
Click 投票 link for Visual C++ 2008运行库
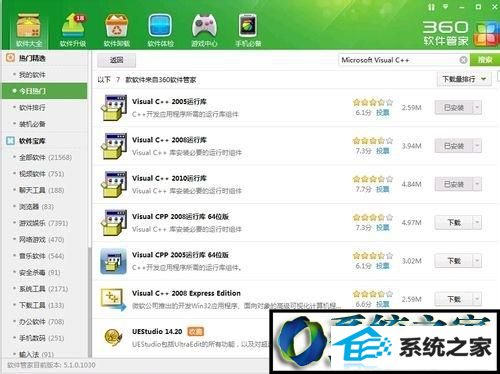click(x=383, y=151)
